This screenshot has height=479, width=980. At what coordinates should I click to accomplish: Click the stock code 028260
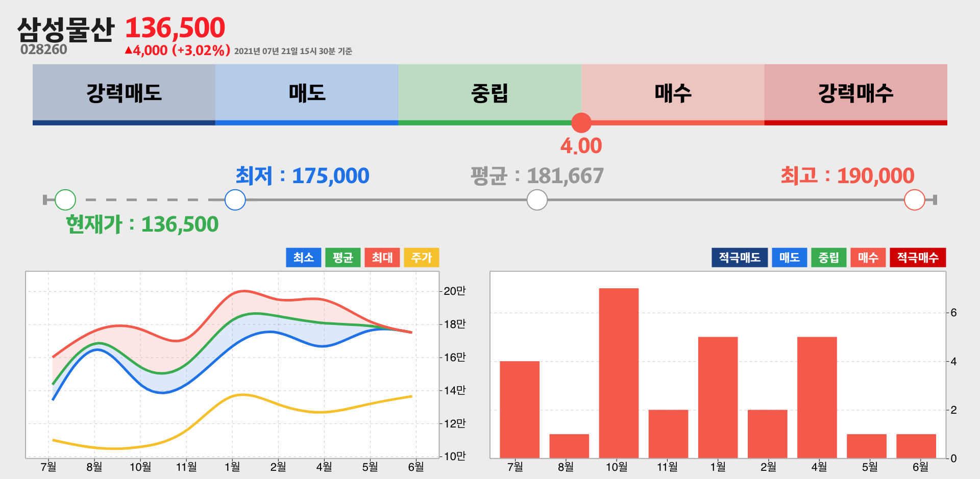pyautogui.click(x=43, y=49)
